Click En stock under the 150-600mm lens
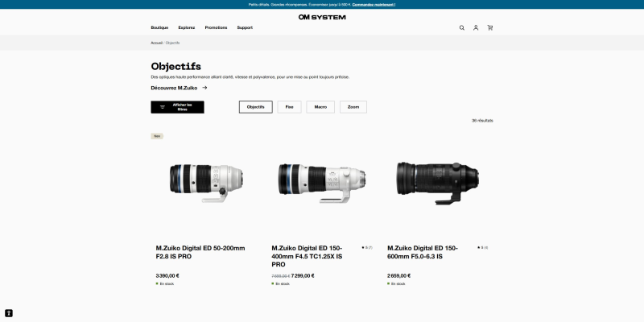The image size is (644, 322). 396,284
